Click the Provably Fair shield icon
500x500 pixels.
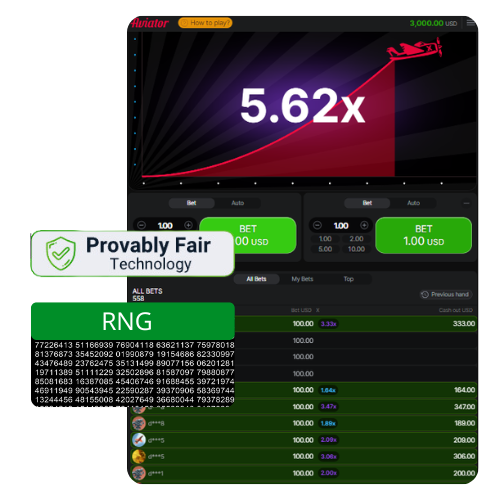(x=61, y=253)
